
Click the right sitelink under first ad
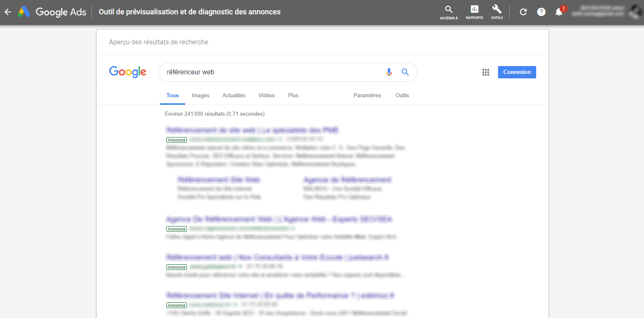[x=348, y=180]
